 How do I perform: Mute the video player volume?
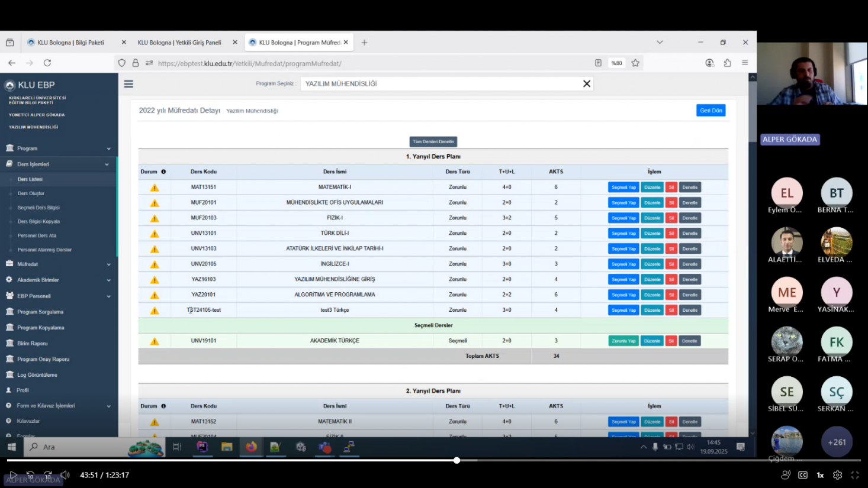tap(65, 475)
